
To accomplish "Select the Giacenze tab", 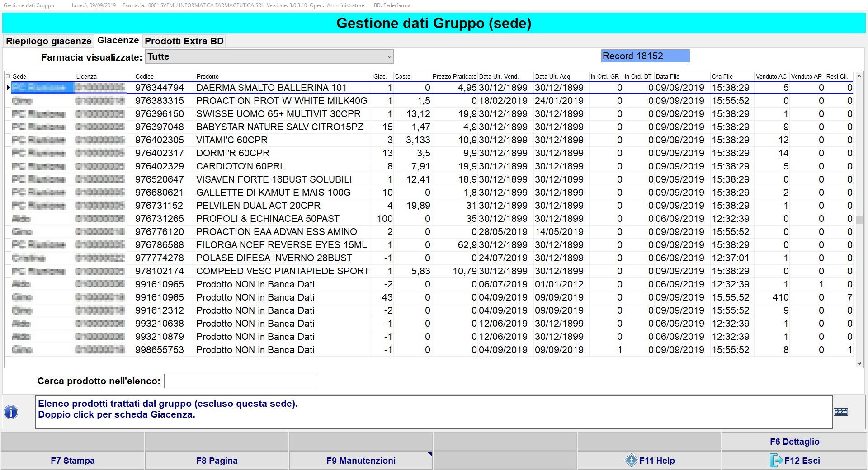I will pos(118,41).
